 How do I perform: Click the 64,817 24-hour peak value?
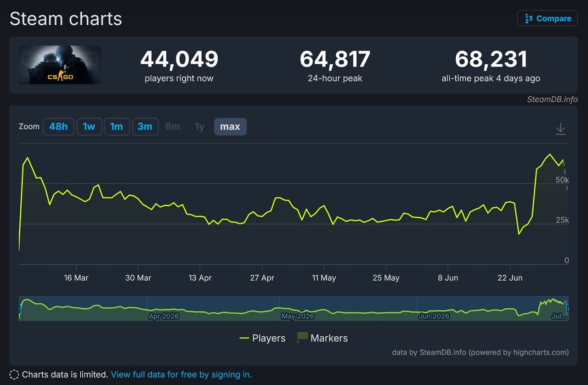(335, 59)
